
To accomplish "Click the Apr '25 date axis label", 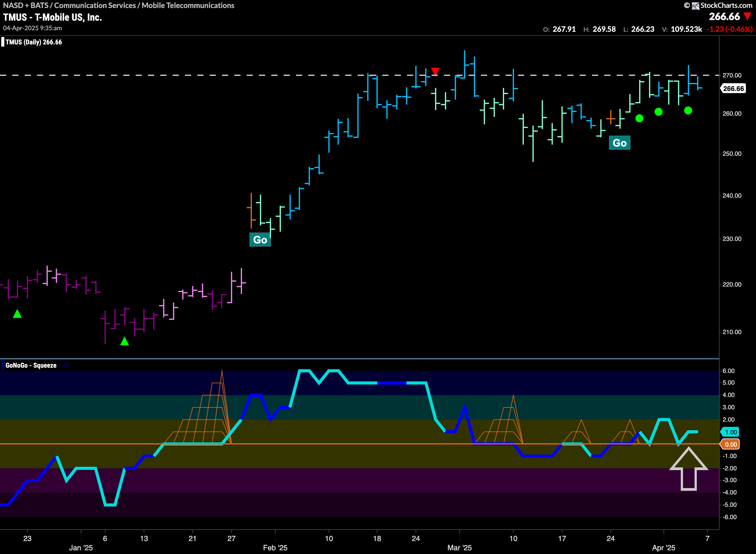I will [664, 548].
